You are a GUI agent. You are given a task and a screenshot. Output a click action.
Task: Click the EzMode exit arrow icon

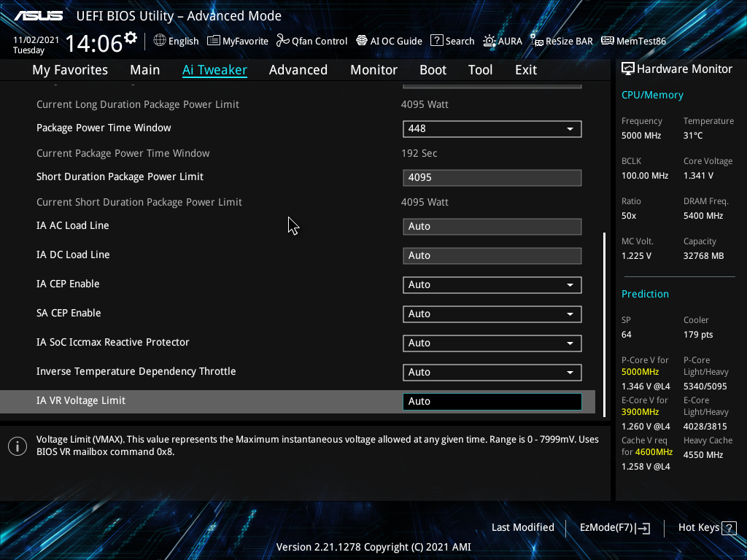643,528
